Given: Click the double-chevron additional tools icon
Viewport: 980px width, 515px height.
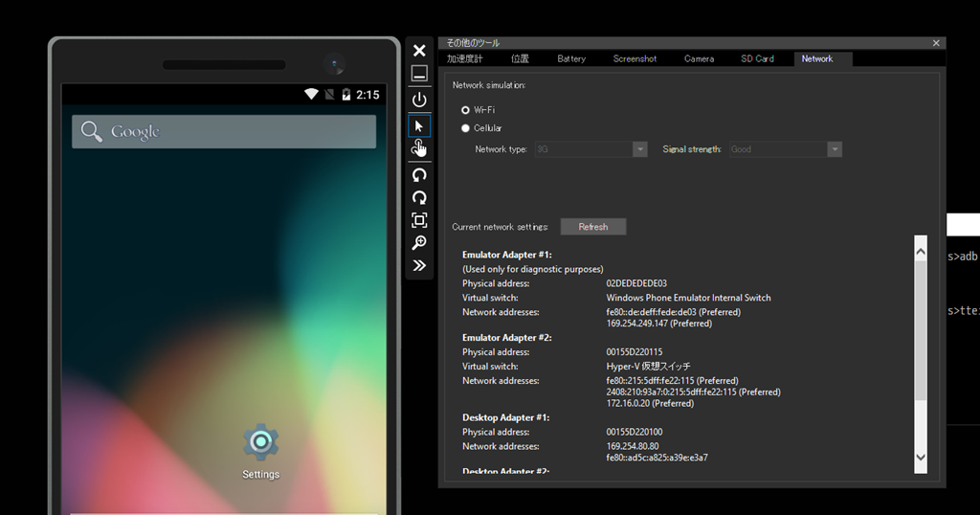Looking at the screenshot, I should (x=419, y=265).
